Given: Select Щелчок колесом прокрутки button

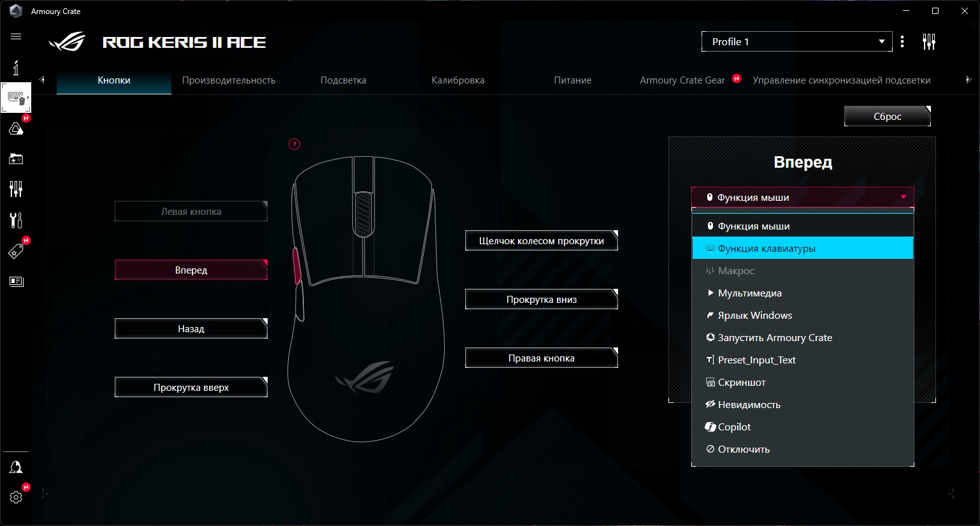Looking at the screenshot, I should pyautogui.click(x=542, y=241).
